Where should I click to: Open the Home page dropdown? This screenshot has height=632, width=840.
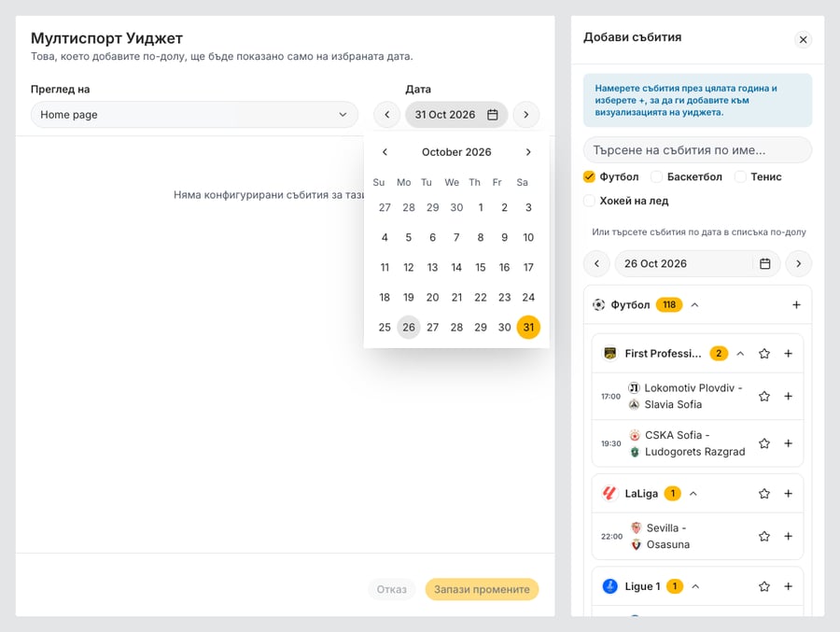(x=194, y=115)
